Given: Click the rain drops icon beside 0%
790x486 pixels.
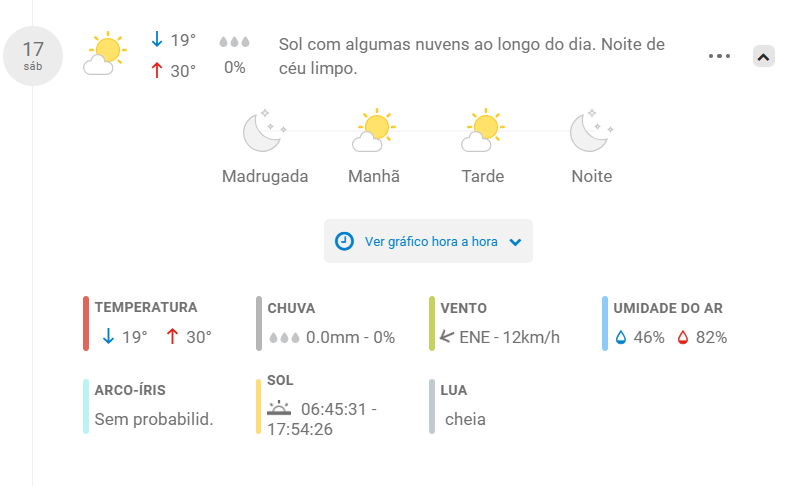Looking at the screenshot, I should coord(234,42).
